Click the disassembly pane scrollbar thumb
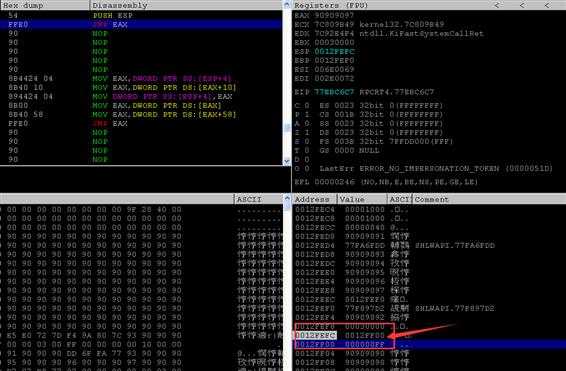 click(287, 128)
